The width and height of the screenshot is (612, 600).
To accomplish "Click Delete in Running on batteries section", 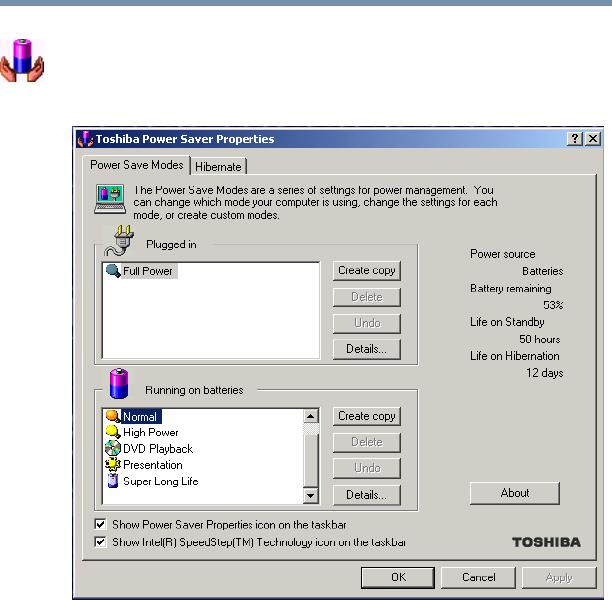I will (x=367, y=442).
